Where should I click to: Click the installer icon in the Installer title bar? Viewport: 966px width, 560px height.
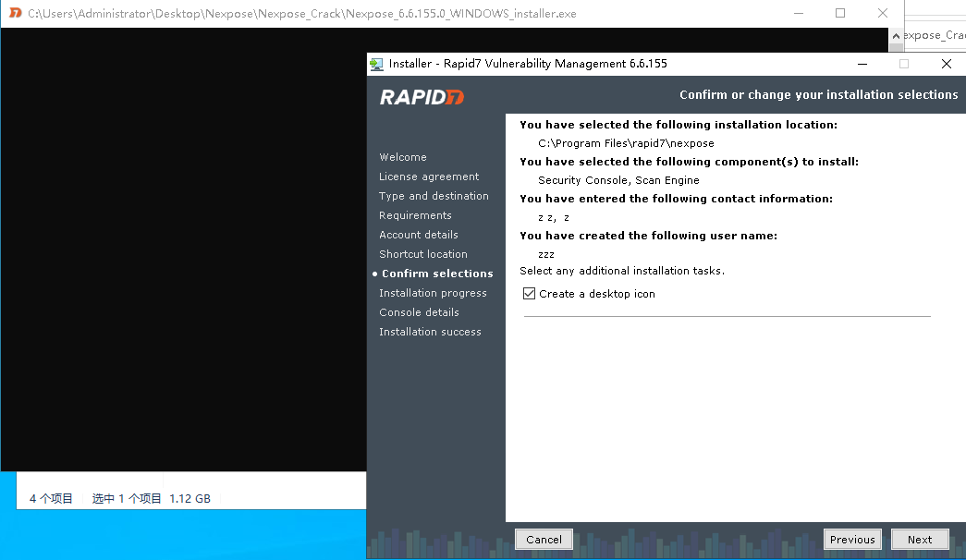(376, 64)
